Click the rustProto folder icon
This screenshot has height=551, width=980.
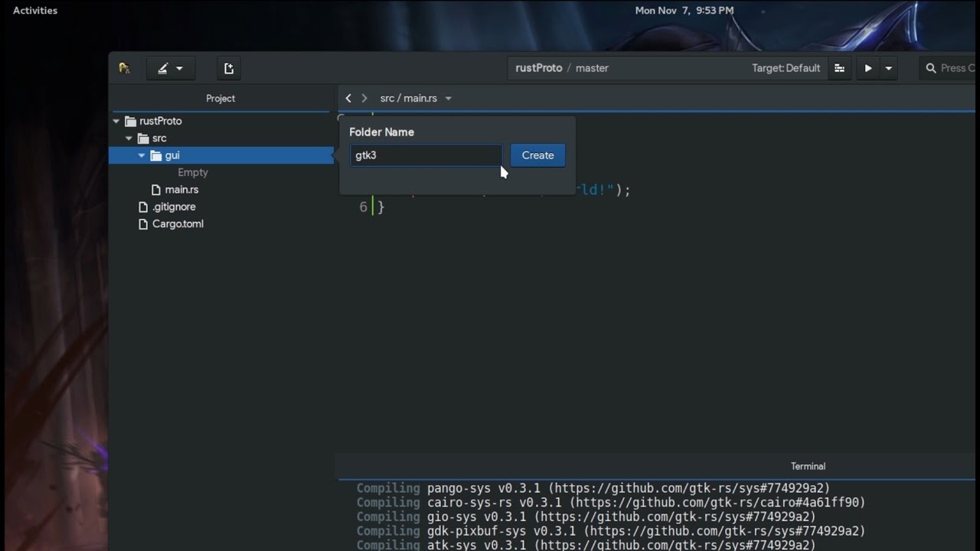click(x=130, y=121)
